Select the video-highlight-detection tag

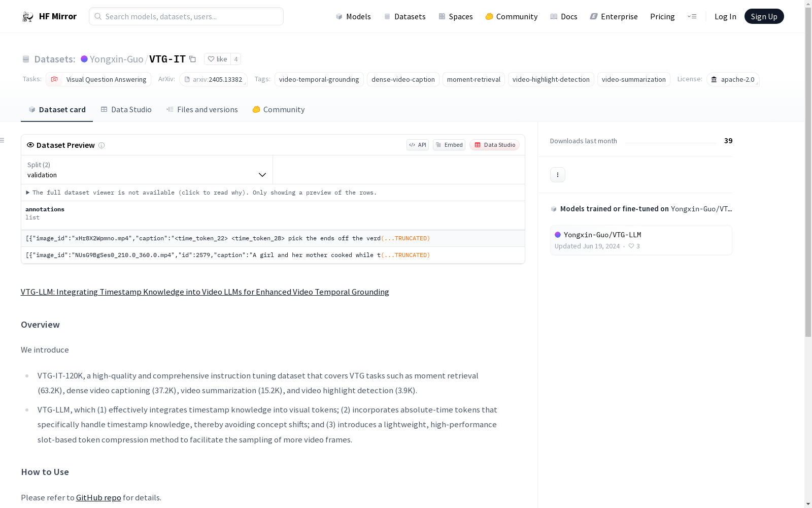pos(551,79)
